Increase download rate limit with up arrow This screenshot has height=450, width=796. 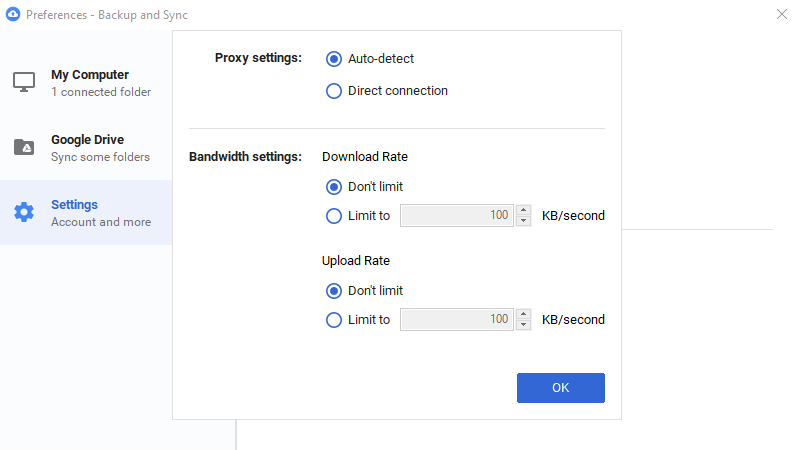click(x=524, y=210)
